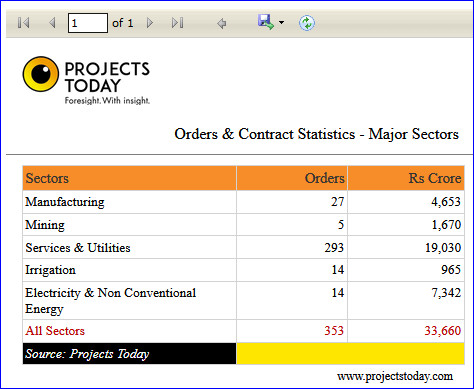
Task: Open the export format dropdown arrow
Action: pyautogui.click(x=281, y=23)
